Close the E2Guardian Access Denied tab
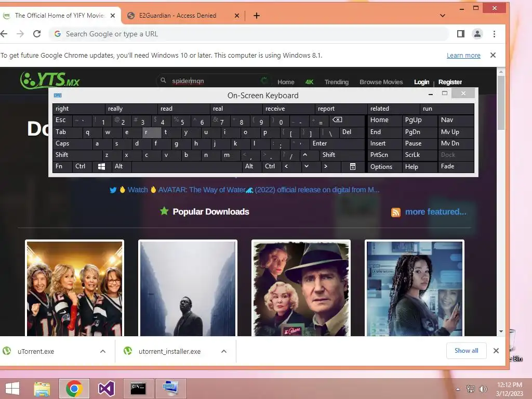 pos(237,16)
